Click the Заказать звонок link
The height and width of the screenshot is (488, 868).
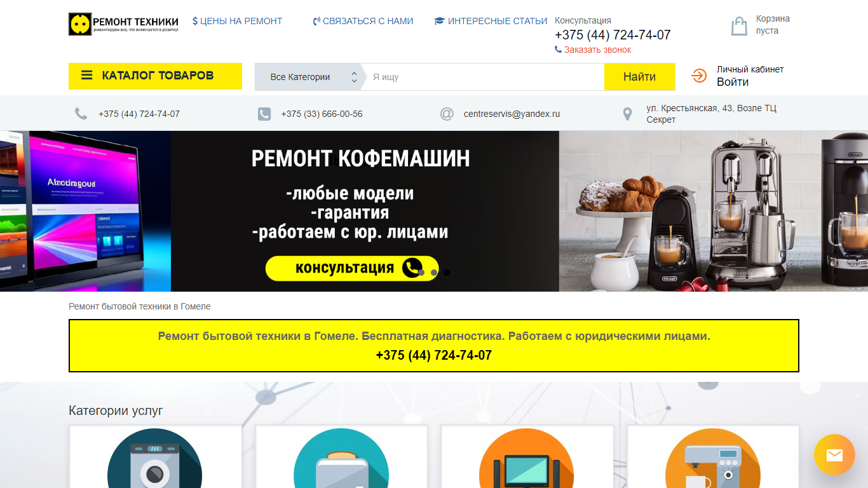tap(593, 50)
